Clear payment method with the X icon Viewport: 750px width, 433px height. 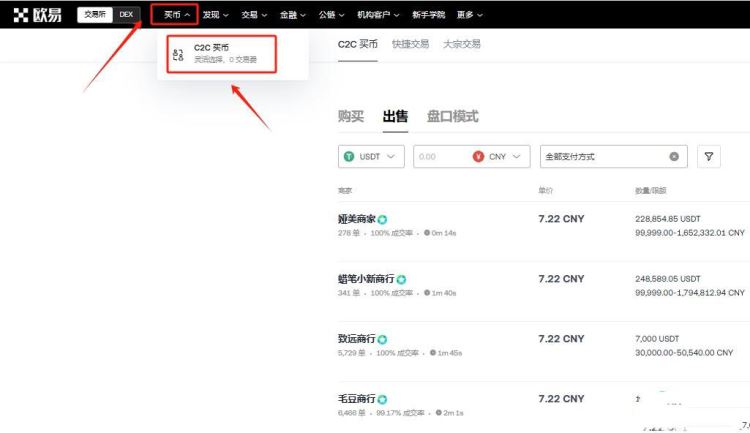[x=674, y=157]
